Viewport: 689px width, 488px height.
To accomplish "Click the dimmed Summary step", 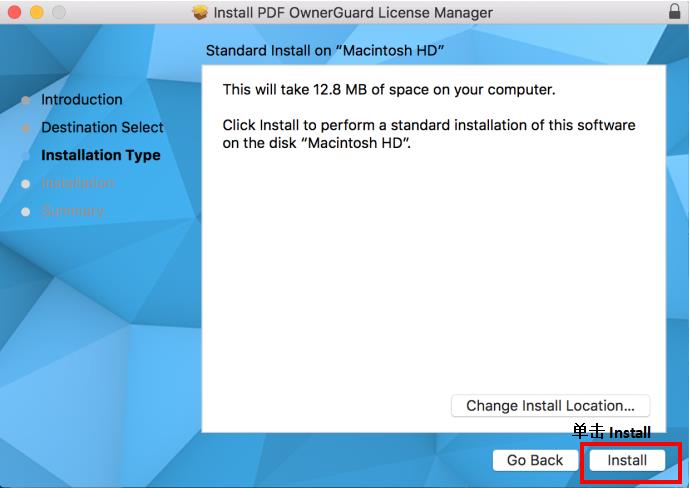I will (73, 211).
